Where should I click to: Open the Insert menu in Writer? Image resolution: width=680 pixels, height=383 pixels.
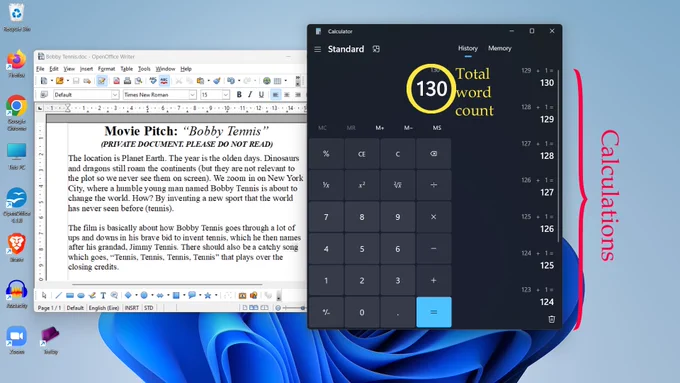pos(86,69)
